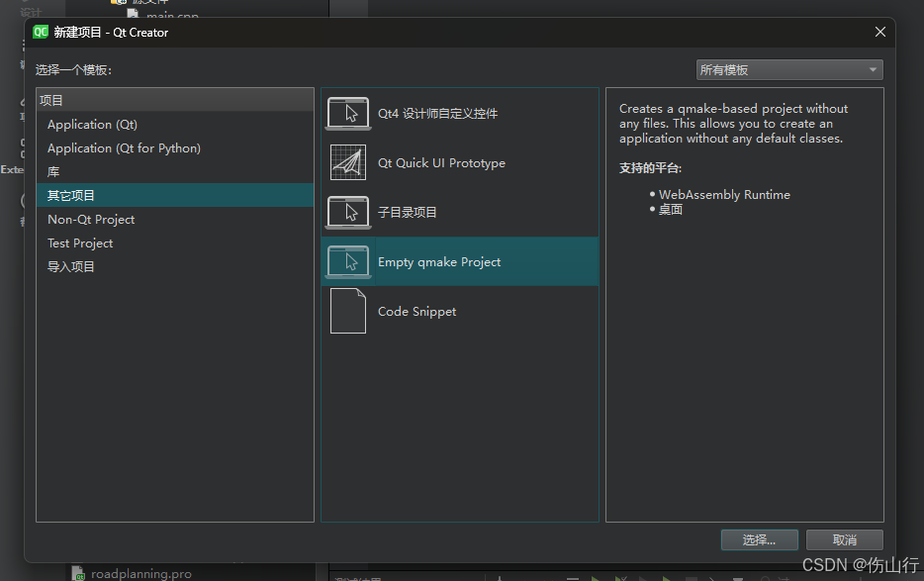Choose Qt Quick UI Prototype template
Image resolution: width=924 pixels, height=581 pixels.
[460, 162]
